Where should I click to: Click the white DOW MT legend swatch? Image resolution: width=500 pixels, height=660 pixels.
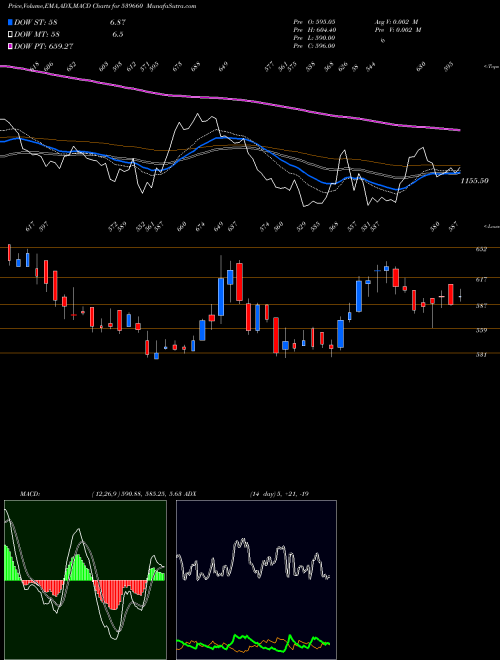point(10,35)
